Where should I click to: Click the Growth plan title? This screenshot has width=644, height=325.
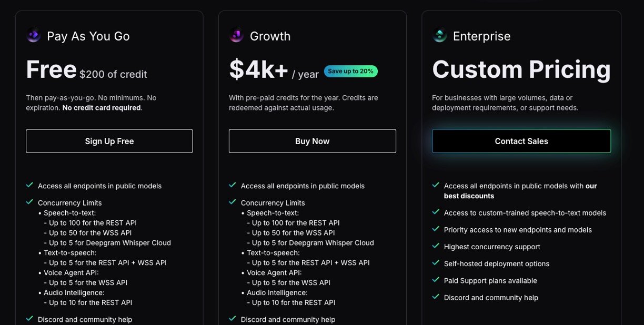click(270, 36)
